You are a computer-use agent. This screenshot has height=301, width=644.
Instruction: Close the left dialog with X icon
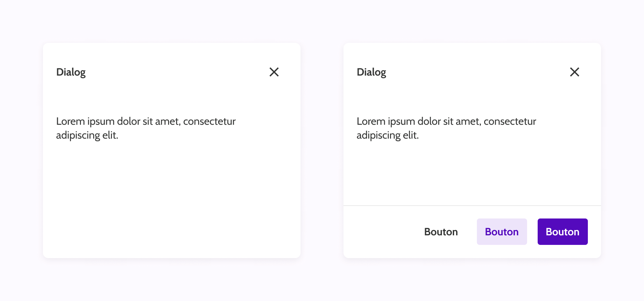click(274, 72)
